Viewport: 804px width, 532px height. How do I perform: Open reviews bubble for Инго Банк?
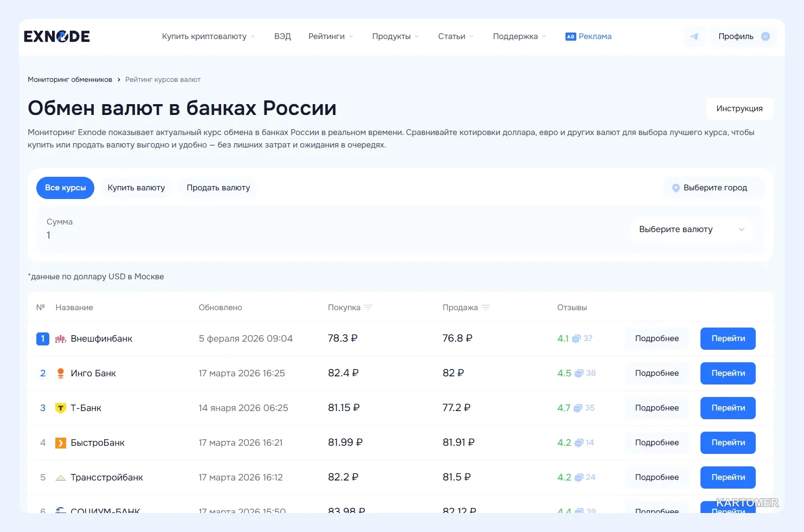[579, 374]
